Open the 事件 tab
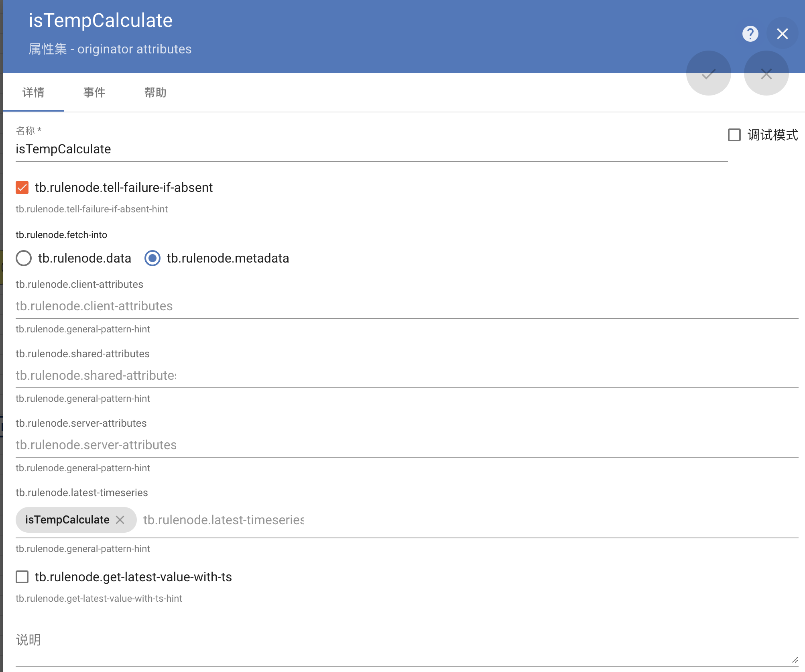805x672 pixels. (94, 93)
